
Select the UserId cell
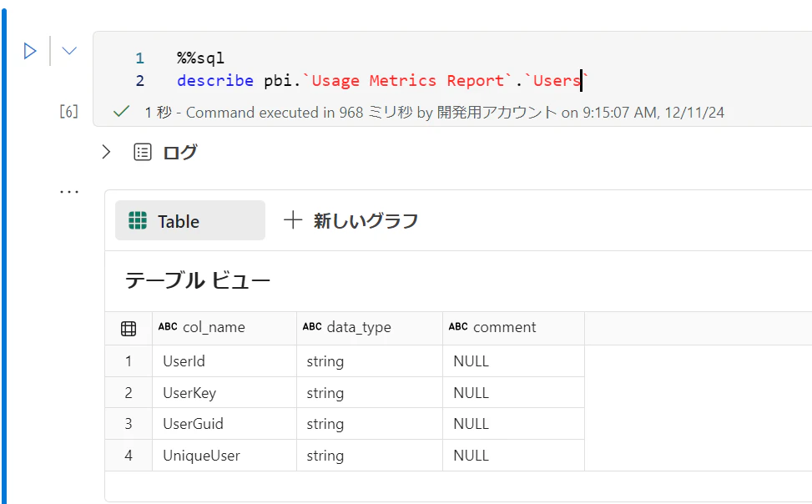pos(224,361)
